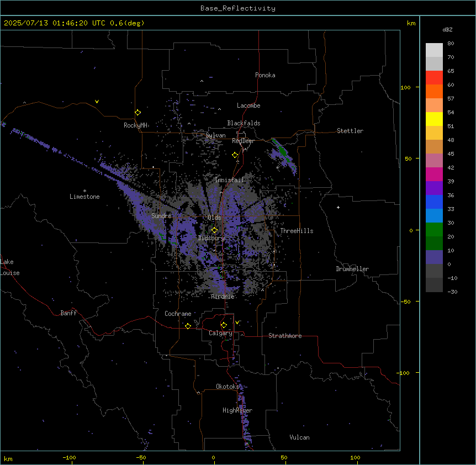
Task: Click the Blackfalds label
Action: [244, 123]
